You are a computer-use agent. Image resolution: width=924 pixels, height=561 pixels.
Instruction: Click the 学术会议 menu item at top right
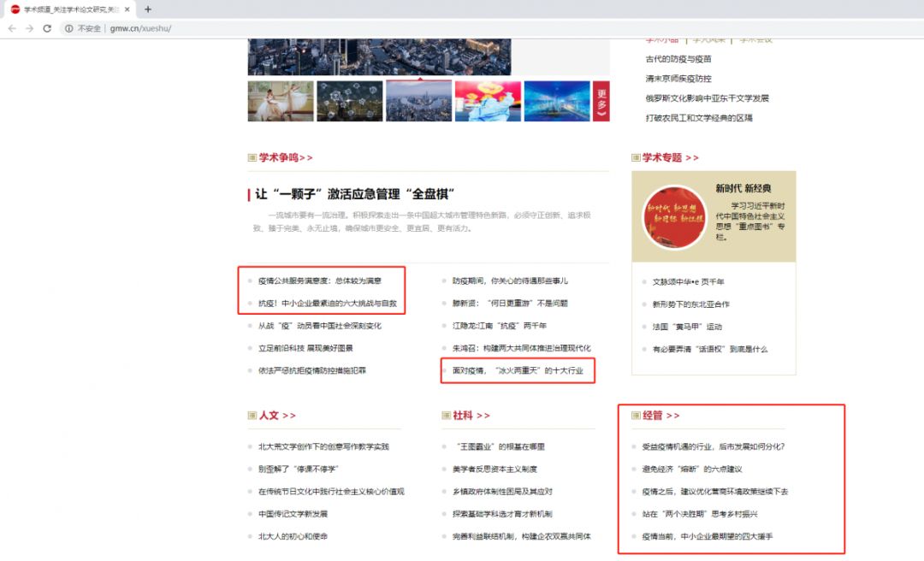tap(757, 38)
